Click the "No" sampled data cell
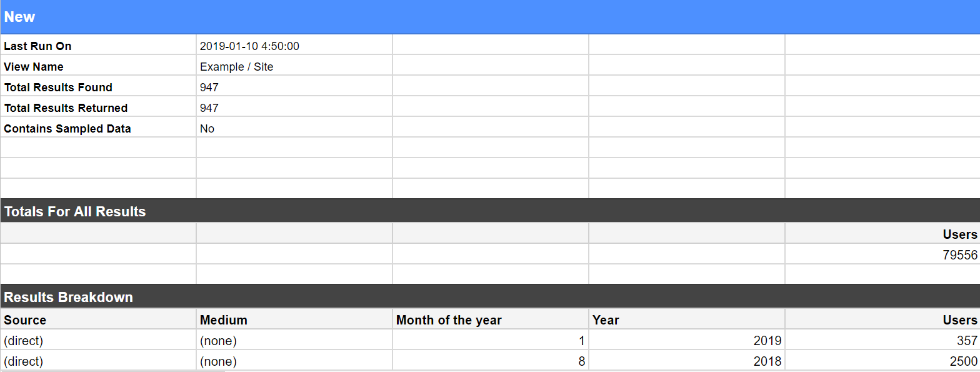 tap(207, 129)
